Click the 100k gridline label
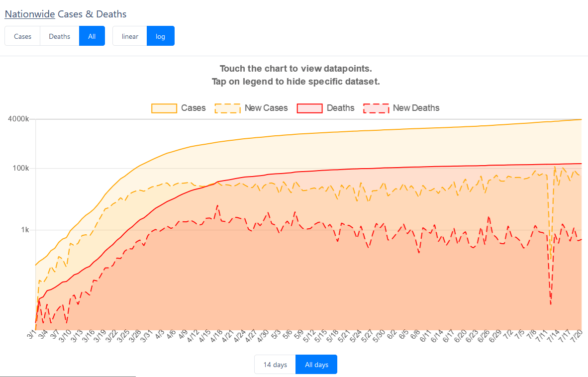 (x=21, y=169)
